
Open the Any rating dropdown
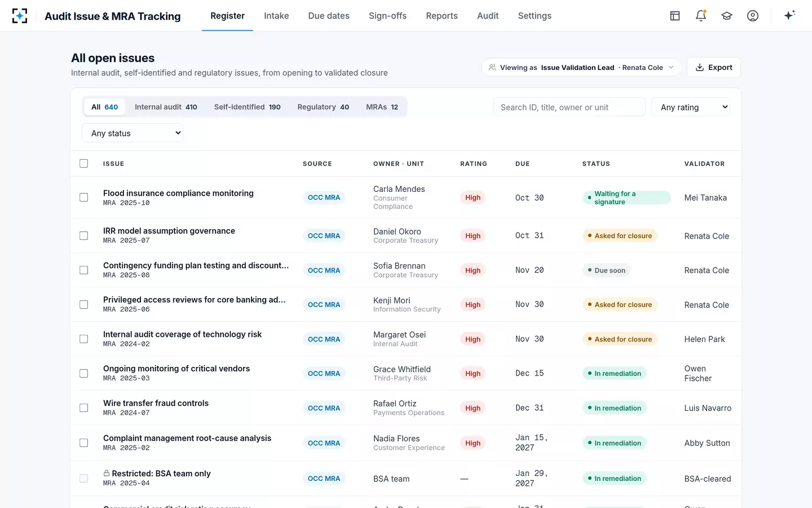click(691, 107)
